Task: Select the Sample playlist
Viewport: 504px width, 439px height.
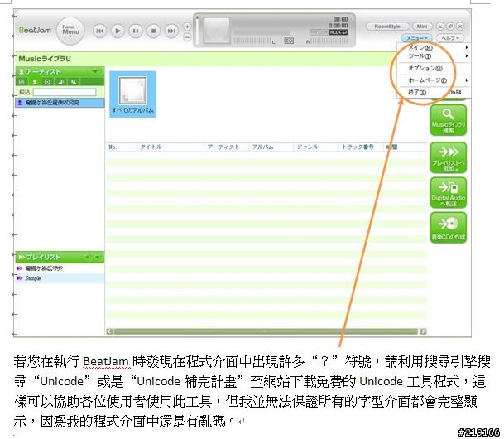Action: click(x=60, y=278)
